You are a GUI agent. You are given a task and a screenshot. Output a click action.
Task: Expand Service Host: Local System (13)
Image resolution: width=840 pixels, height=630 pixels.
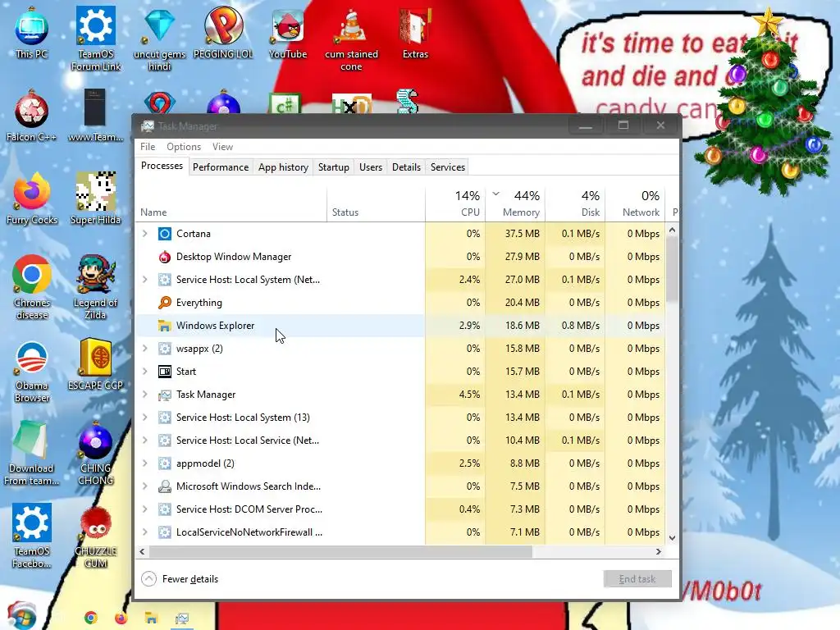144,418
